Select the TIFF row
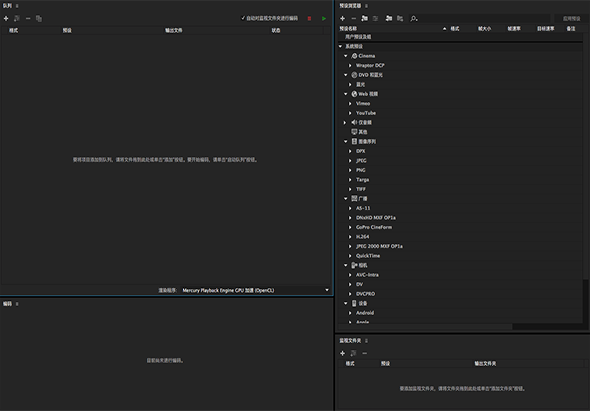The image size is (590, 411). [x=460, y=189]
